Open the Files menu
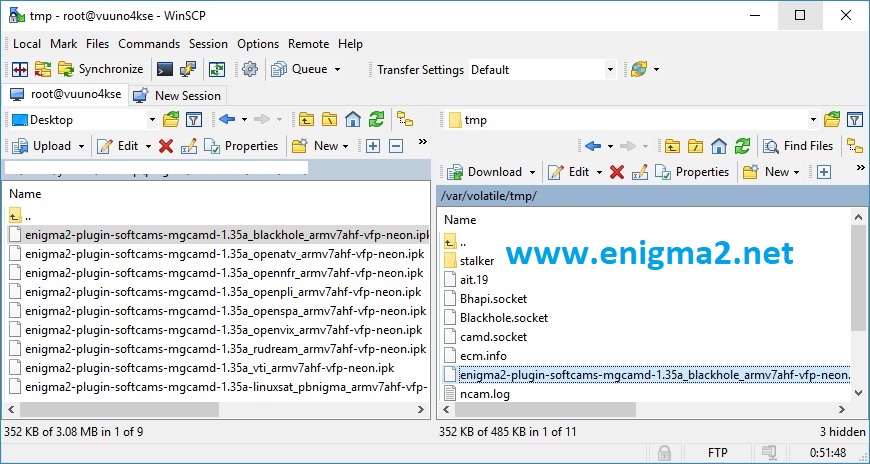The image size is (870, 464). tap(98, 44)
